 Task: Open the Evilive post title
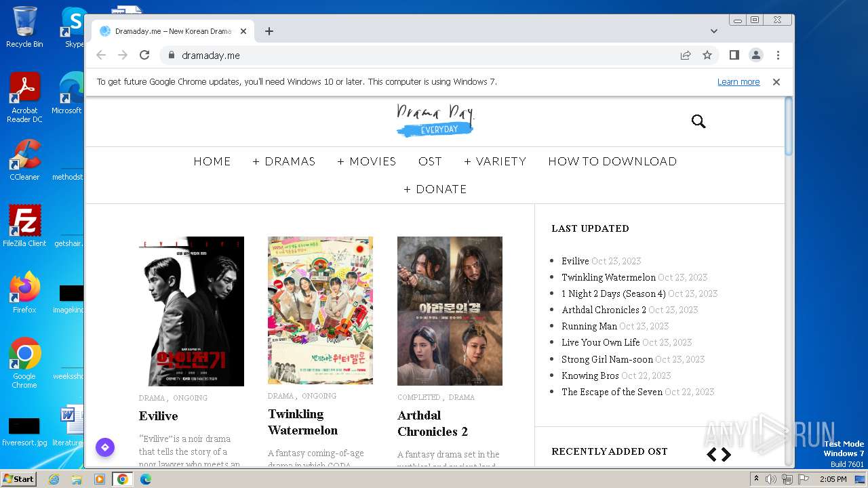pos(158,416)
